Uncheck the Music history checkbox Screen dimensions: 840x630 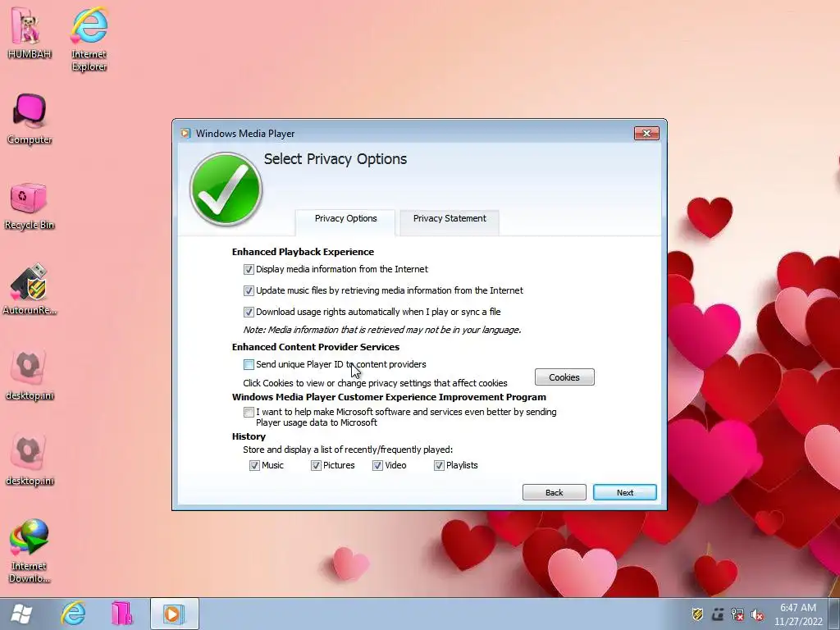coord(254,466)
